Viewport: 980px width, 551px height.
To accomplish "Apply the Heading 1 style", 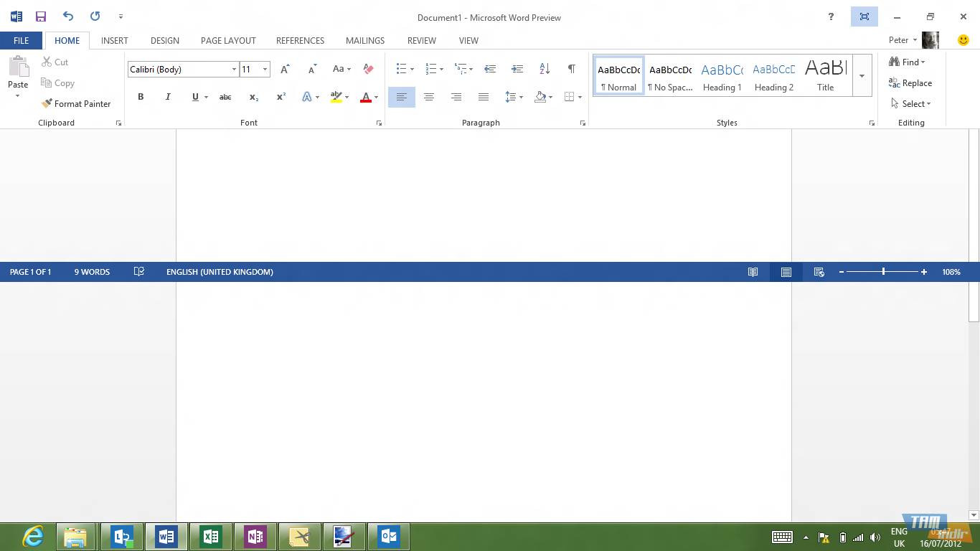I will (x=722, y=76).
